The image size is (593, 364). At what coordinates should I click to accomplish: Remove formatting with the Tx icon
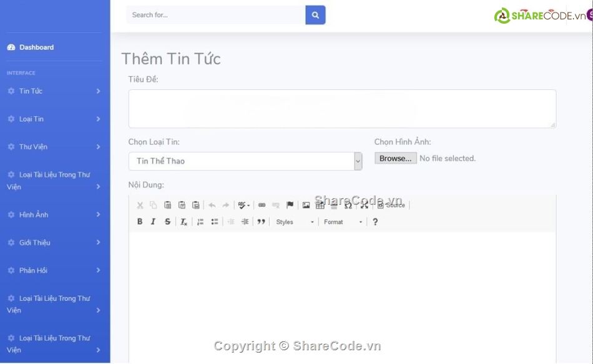pos(184,222)
